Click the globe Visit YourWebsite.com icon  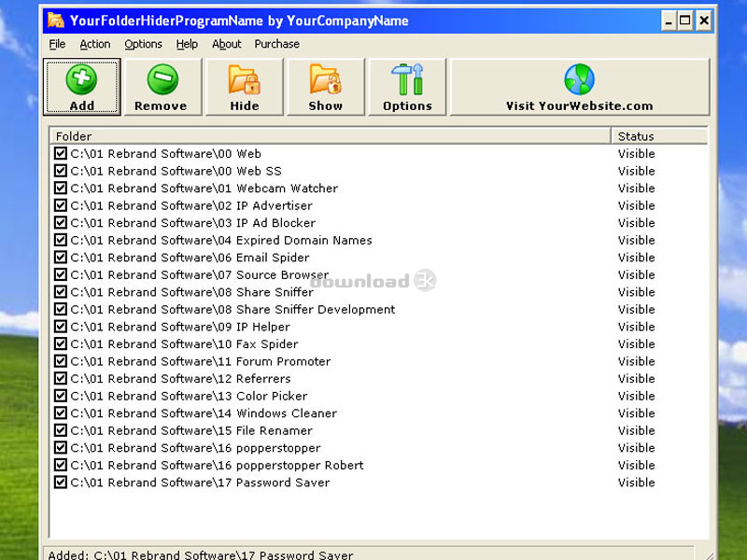[579, 79]
